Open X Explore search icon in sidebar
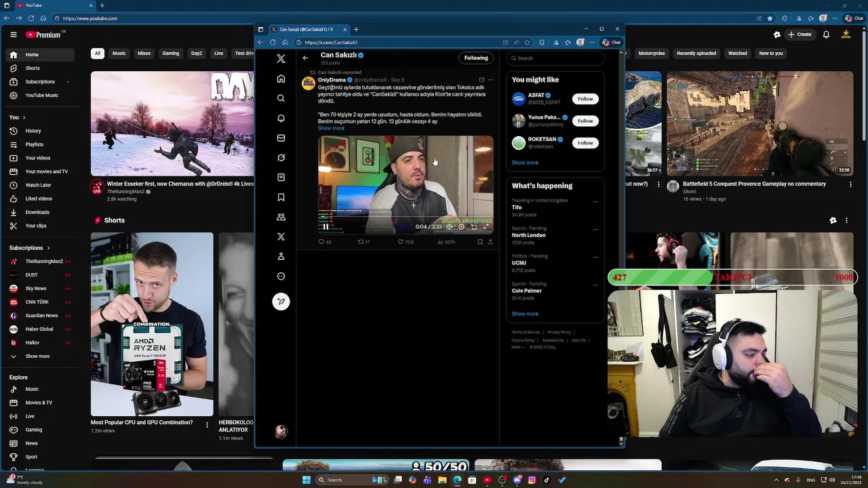Viewport: 868px width, 488px height. point(281,98)
